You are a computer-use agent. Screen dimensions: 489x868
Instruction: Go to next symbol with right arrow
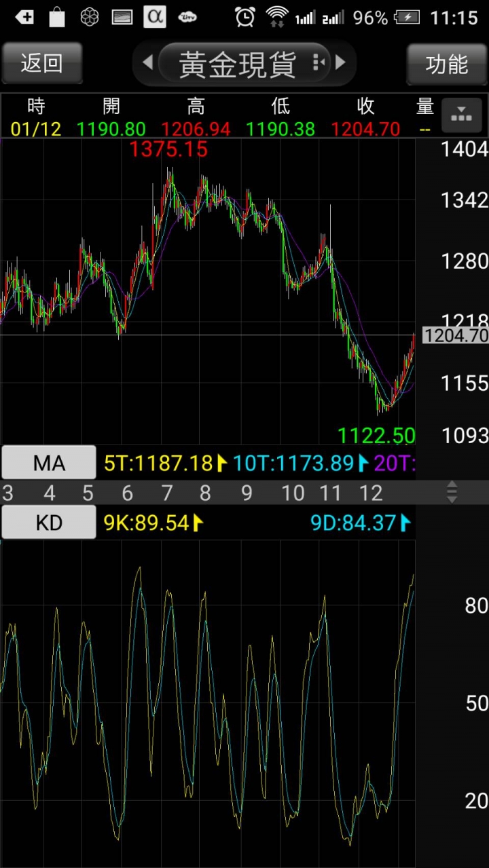pos(341,63)
